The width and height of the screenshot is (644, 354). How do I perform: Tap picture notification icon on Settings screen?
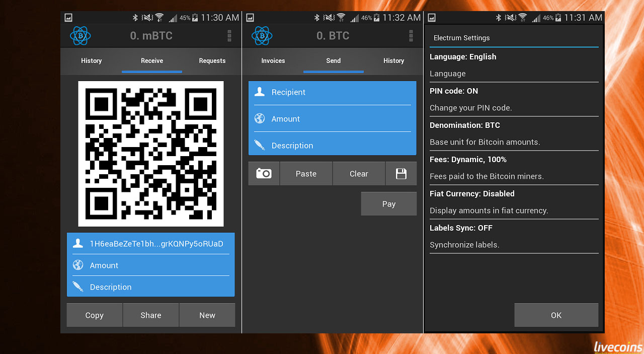432,18
